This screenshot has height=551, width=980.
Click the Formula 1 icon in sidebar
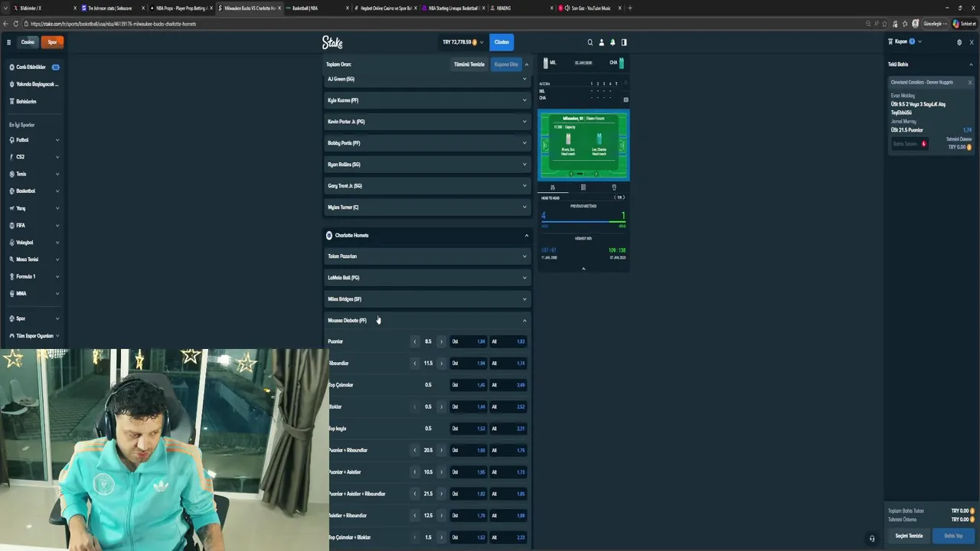[12, 276]
